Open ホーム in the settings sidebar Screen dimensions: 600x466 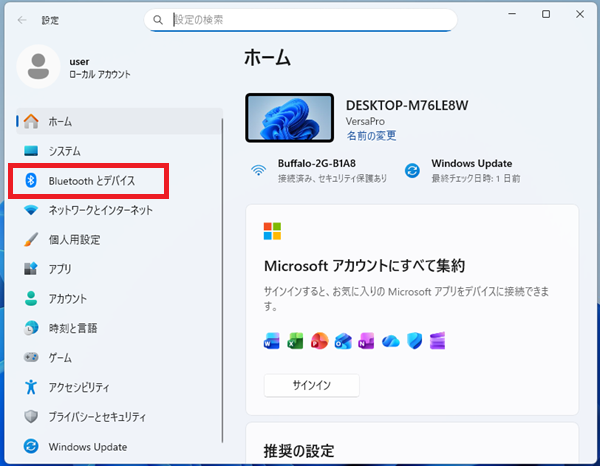coord(119,121)
